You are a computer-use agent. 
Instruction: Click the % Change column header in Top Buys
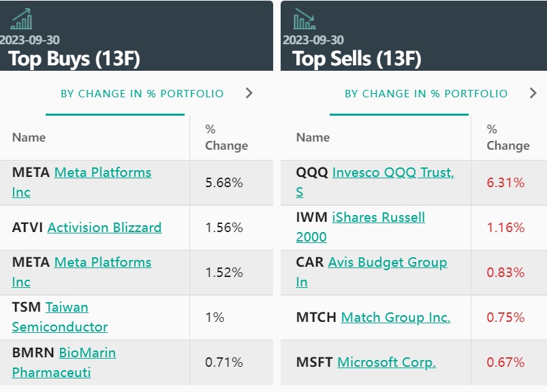coord(226,137)
